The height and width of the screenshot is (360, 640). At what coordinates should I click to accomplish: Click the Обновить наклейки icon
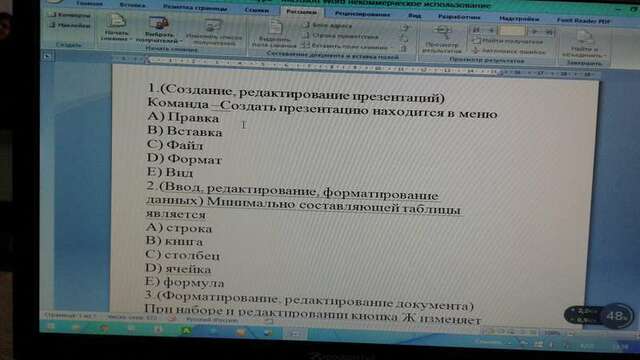click(x=404, y=49)
